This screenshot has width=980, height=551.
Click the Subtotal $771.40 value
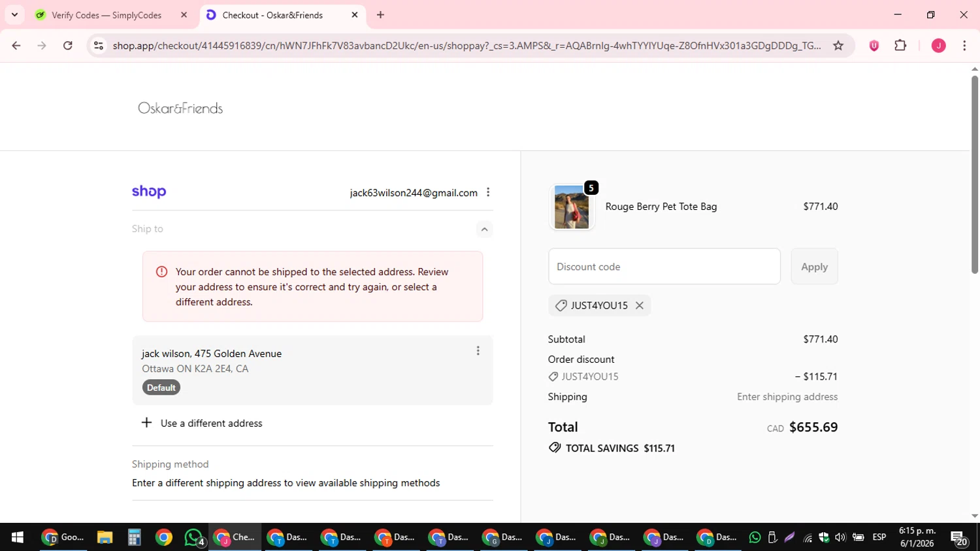pyautogui.click(x=821, y=339)
